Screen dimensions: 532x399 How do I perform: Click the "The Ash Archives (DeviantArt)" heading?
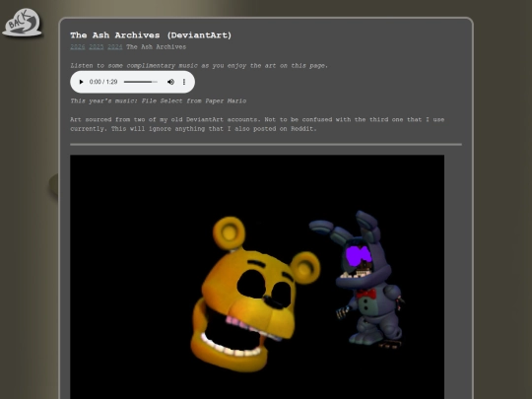click(151, 35)
